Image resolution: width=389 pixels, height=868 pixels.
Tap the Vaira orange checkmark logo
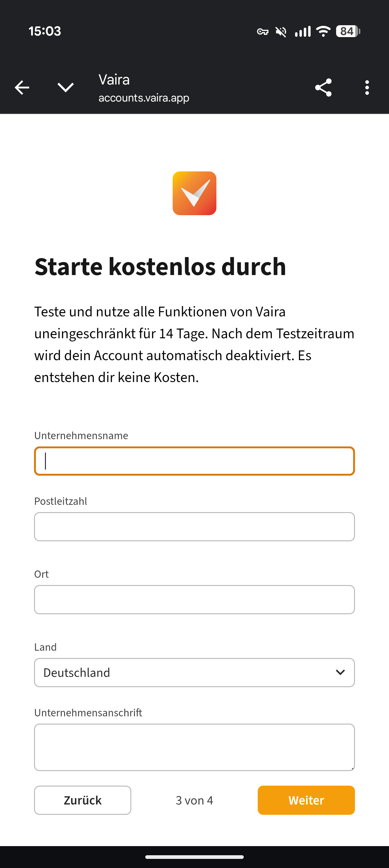(x=194, y=193)
